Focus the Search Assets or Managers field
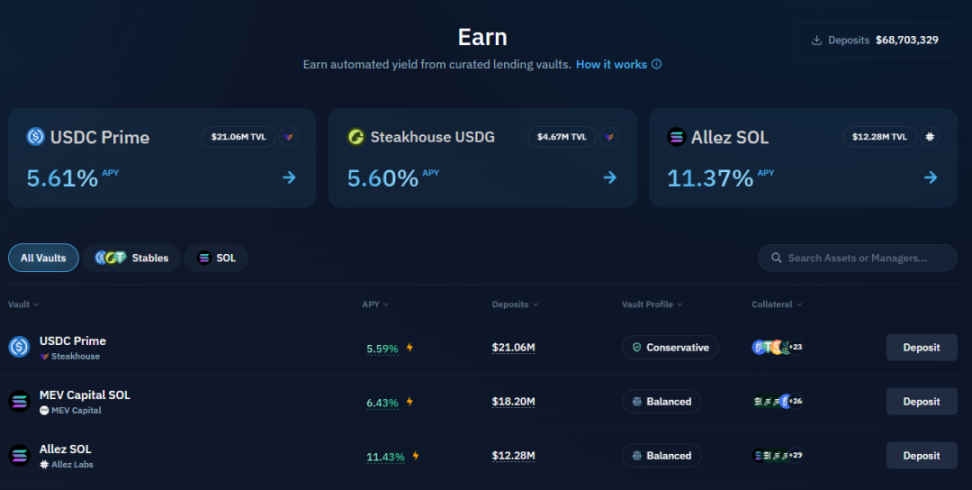This screenshot has height=490, width=972. 857,257
